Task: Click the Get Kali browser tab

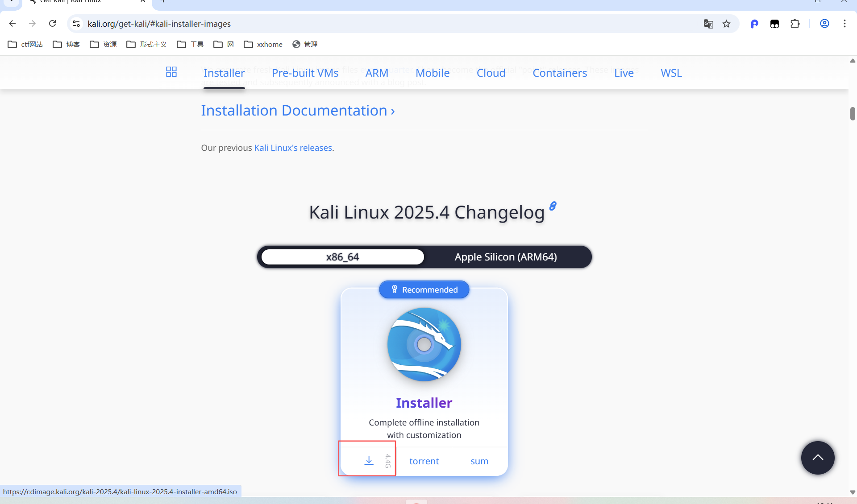Action: tap(87, 3)
